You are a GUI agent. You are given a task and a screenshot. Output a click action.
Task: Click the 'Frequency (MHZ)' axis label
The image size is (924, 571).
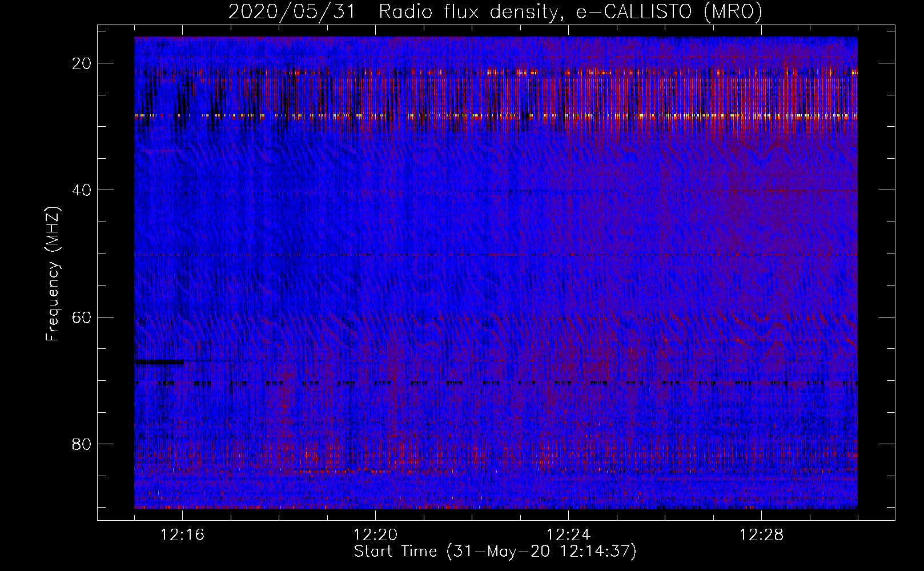coord(53,274)
